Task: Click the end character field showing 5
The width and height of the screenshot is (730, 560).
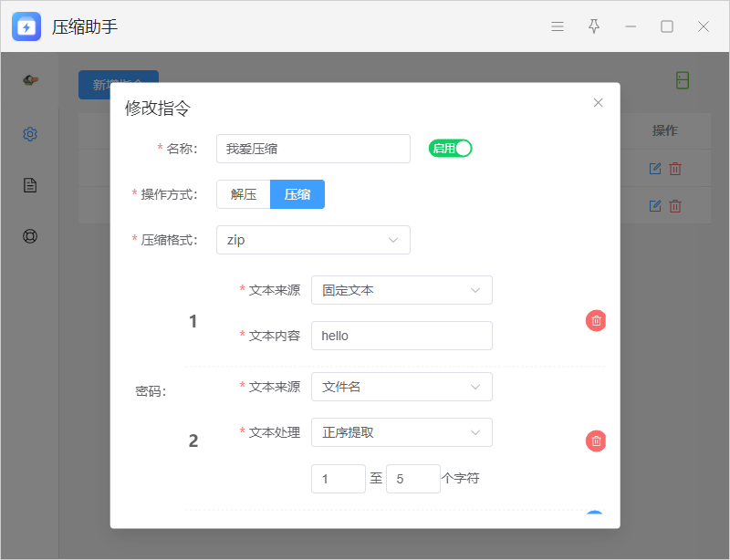Action: pos(412,479)
